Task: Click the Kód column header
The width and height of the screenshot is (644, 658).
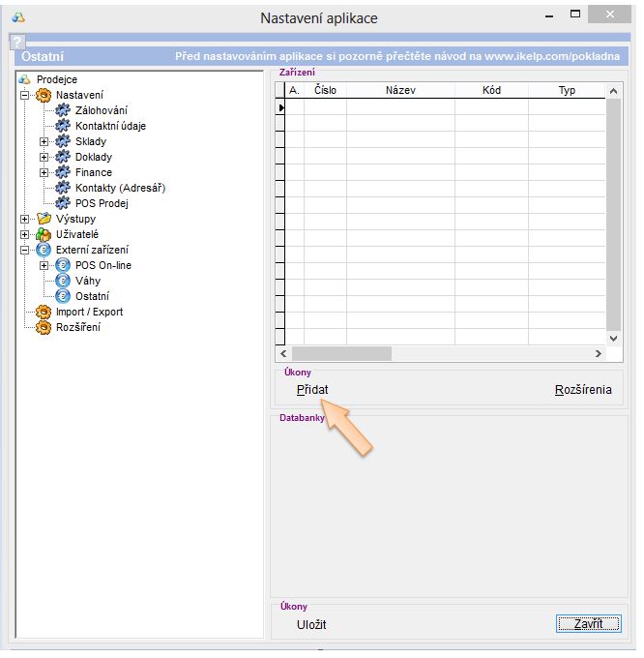Action: 492,90
